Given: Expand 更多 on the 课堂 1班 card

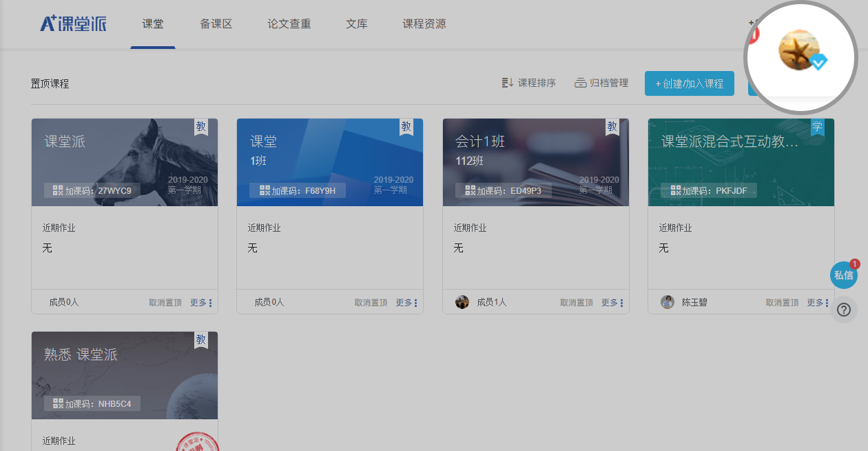Looking at the screenshot, I should tap(406, 303).
